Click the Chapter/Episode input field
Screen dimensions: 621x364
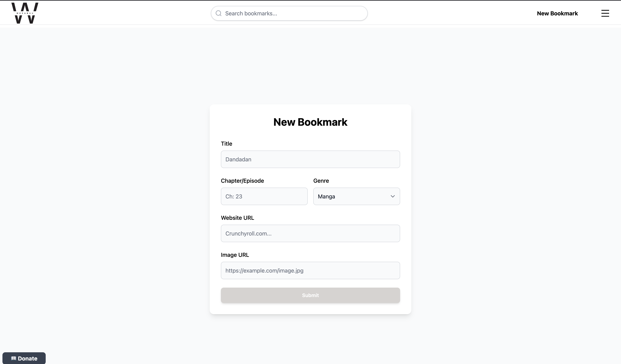click(x=264, y=196)
